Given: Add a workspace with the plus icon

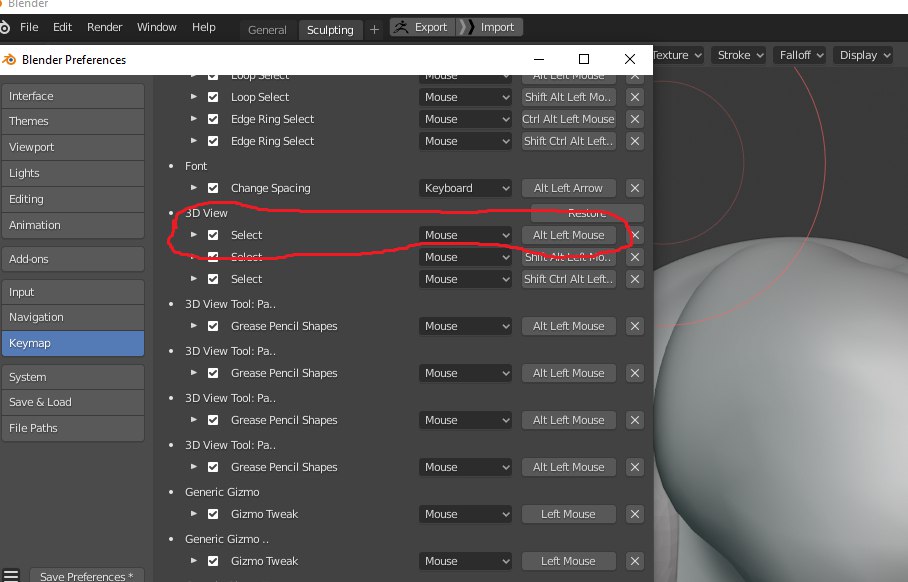Looking at the screenshot, I should click(374, 30).
